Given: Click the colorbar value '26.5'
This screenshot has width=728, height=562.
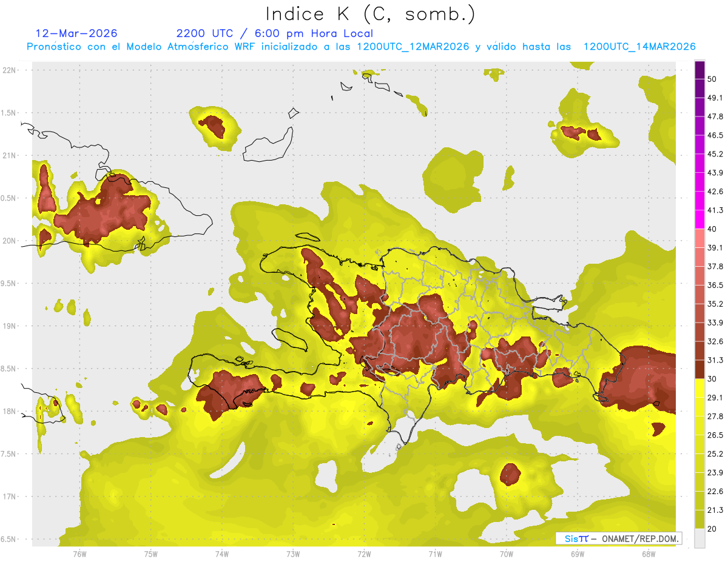Looking at the screenshot, I should pyautogui.click(x=715, y=435).
